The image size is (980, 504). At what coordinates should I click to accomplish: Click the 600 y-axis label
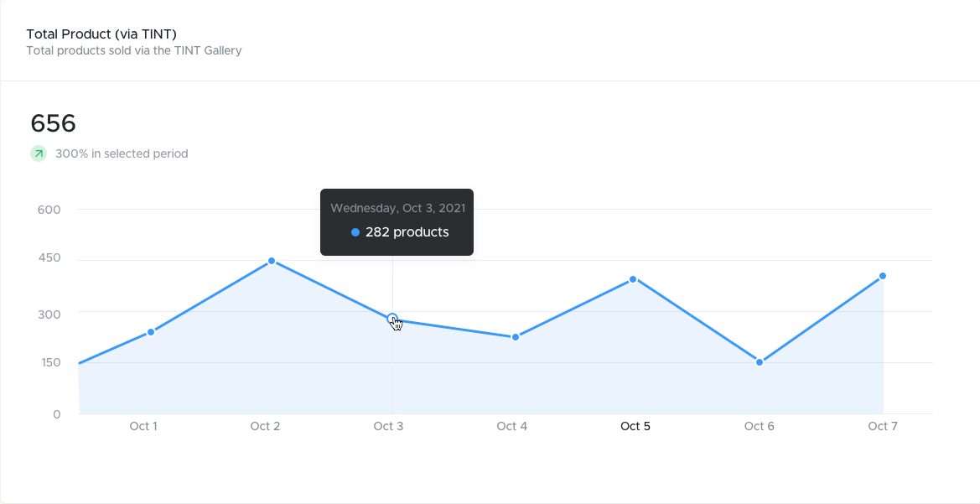pos(49,210)
